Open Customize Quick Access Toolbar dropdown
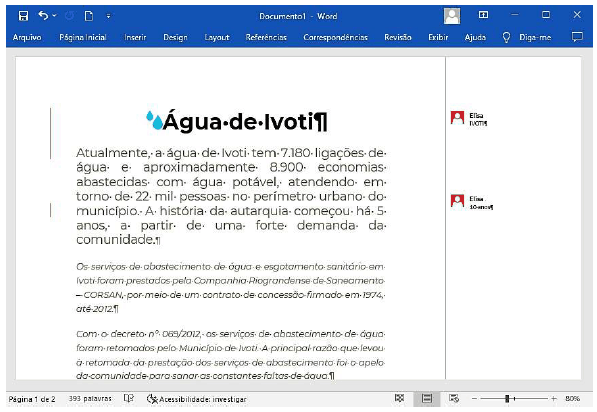597x412 pixels. pyautogui.click(x=108, y=16)
